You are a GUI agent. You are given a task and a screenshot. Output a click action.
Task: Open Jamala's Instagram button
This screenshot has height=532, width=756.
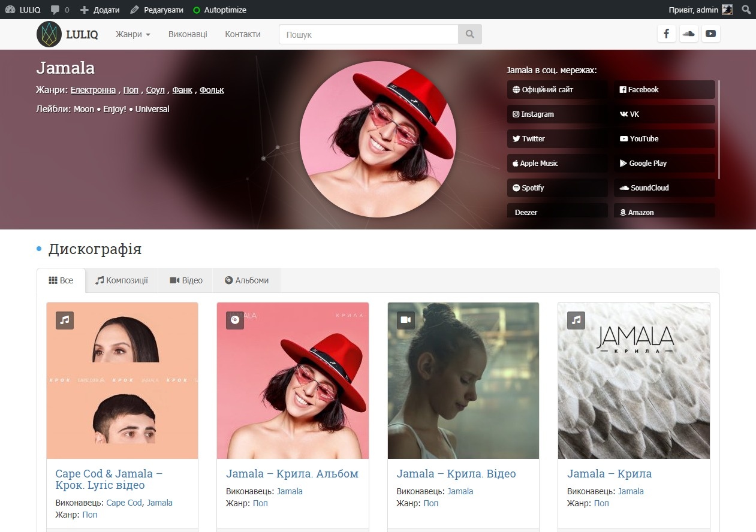tap(557, 114)
